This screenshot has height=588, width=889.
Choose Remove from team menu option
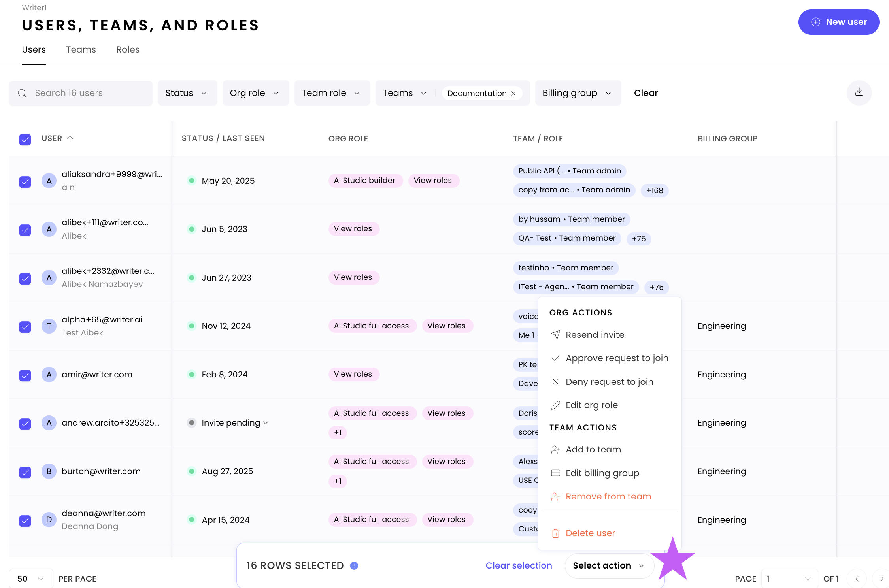608,496
